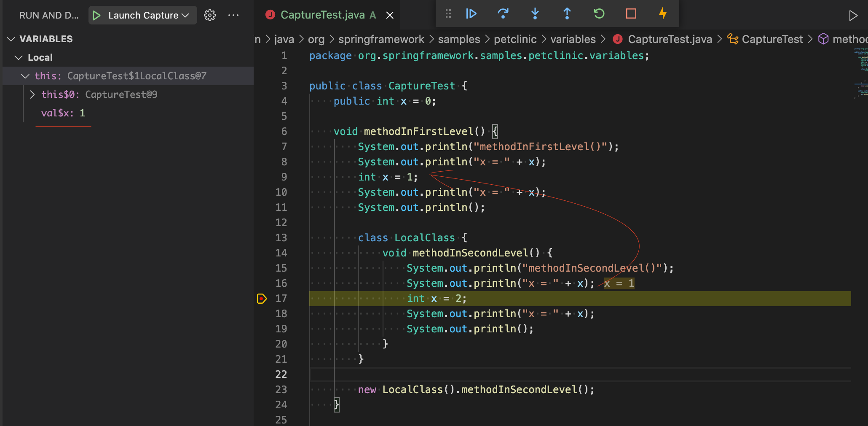This screenshot has height=426, width=868.
Task: Collapse the Local scope
Action: 19,57
